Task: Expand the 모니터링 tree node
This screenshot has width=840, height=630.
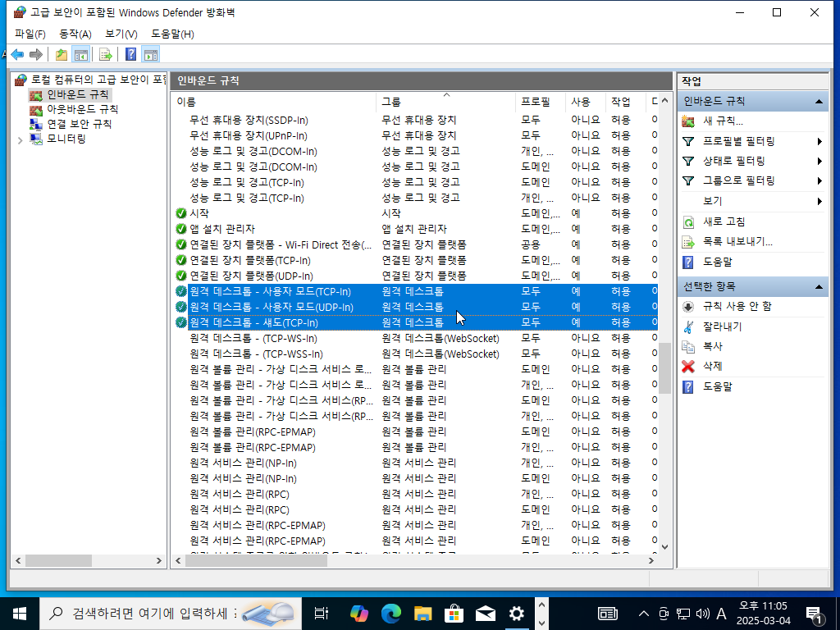Action: (x=20, y=140)
